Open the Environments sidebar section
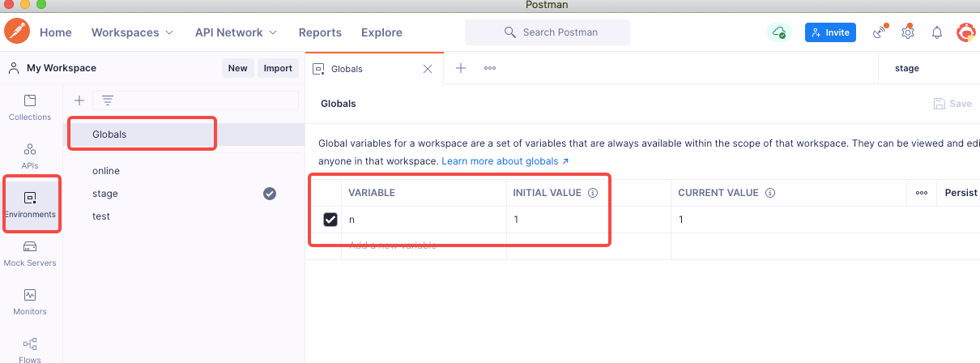This screenshot has width=980, height=363. [x=30, y=204]
